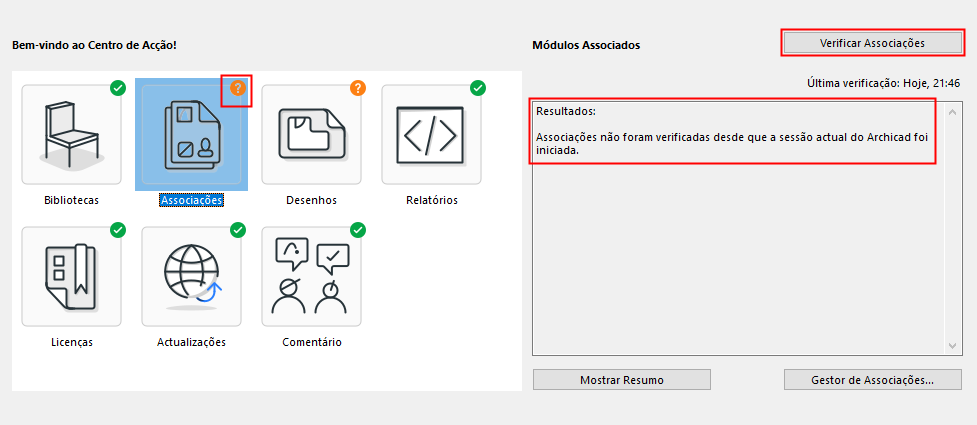Screen dimensions: 977x425
Task: Click the green checkmark badge on Relatórios
Action: pos(478,88)
